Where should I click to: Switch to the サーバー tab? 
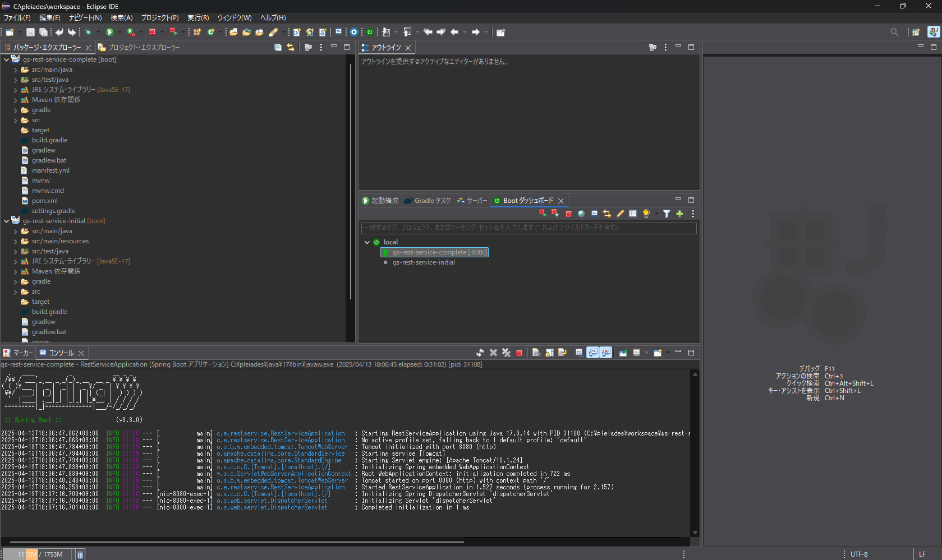click(x=472, y=201)
